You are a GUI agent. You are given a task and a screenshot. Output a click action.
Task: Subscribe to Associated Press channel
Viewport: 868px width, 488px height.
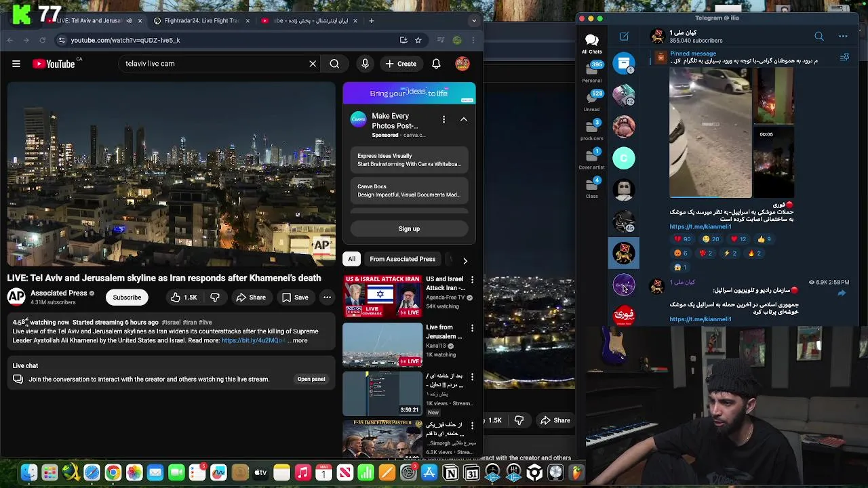pos(127,298)
